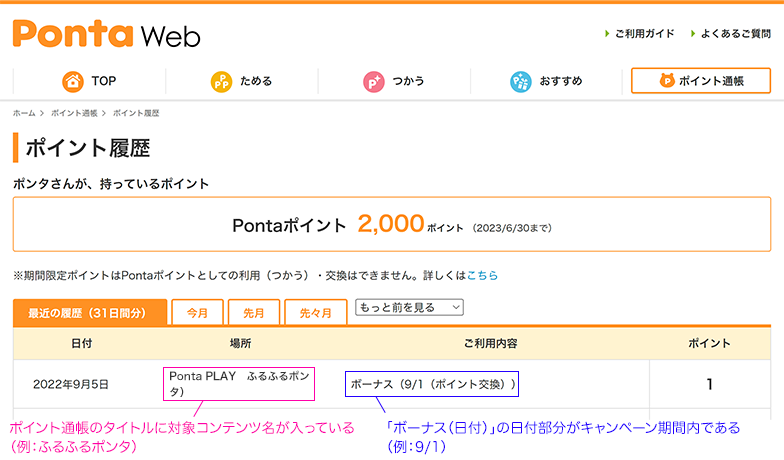Image resolution: width=784 pixels, height=460 pixels.
Task: Click the 場所 column header
Action: 240,344
